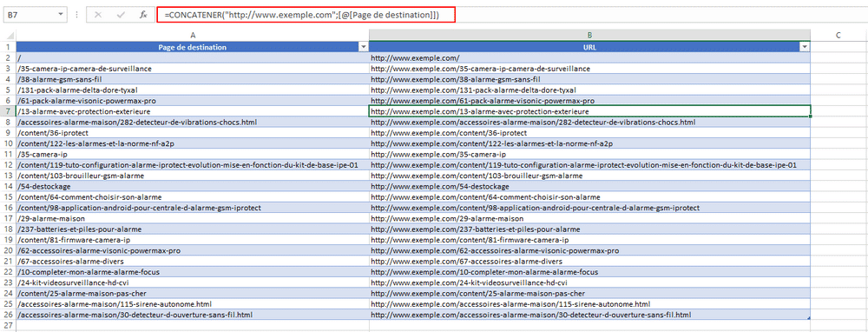Select cell /131-pack-alarme-delta-dore-tyxal
The height and width of the screenshot is (332, 868).
[192, 90]
